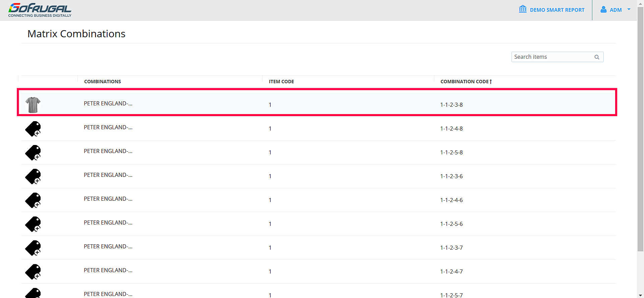Image resolution: width=644 pixels, height=298 pixels.
Task: Expand the ADM account dropdown arrow
Action: pyautogui.click(x=629, y=9)
